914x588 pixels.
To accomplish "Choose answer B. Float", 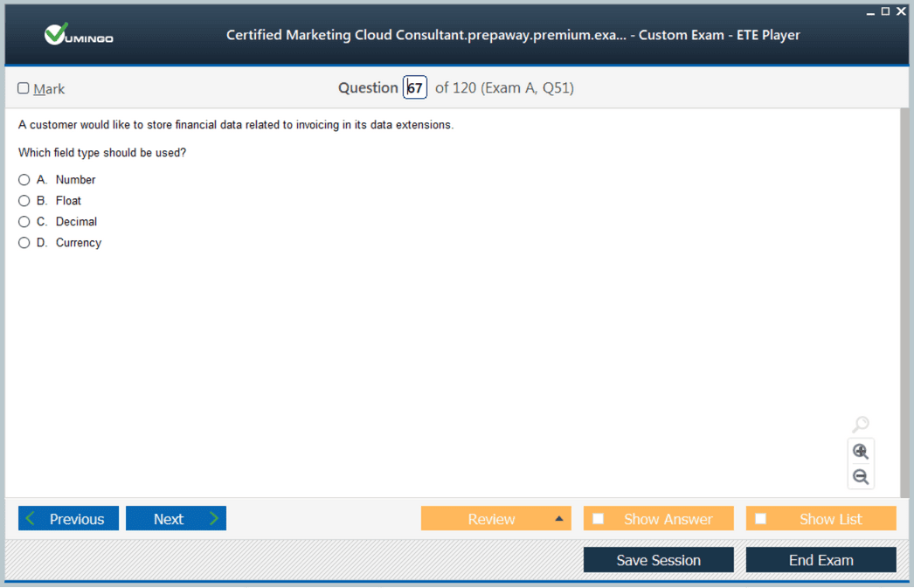I will [x=24, y=201].
